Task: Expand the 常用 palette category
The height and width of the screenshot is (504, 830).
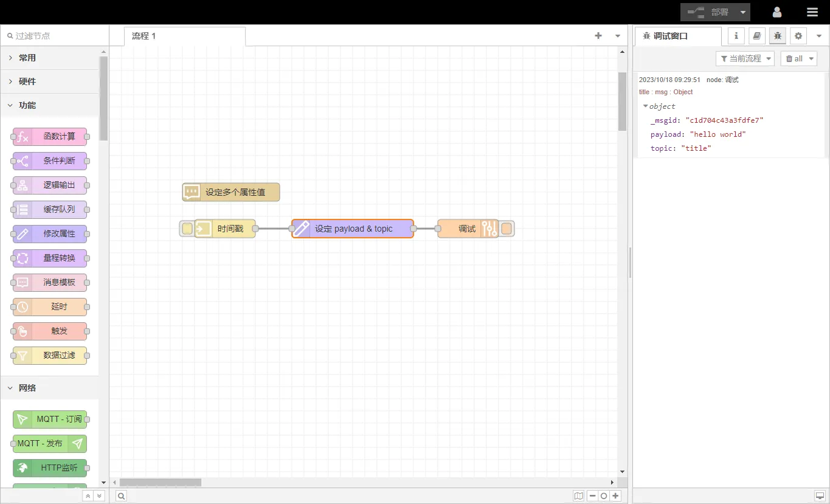Action: 11,58
